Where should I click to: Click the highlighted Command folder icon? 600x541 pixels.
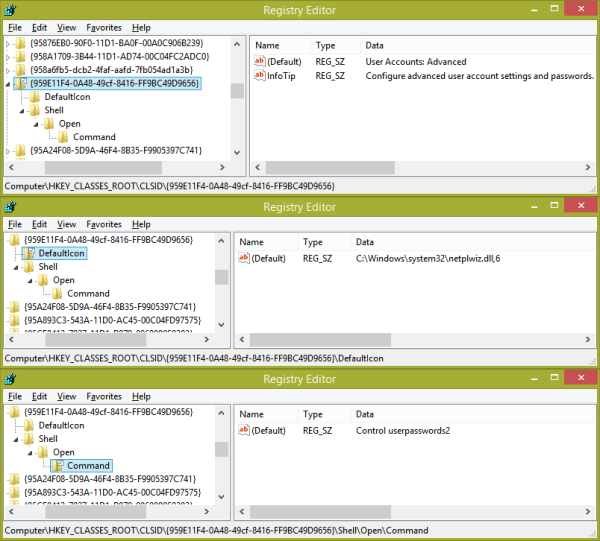(x=58, y=465)
